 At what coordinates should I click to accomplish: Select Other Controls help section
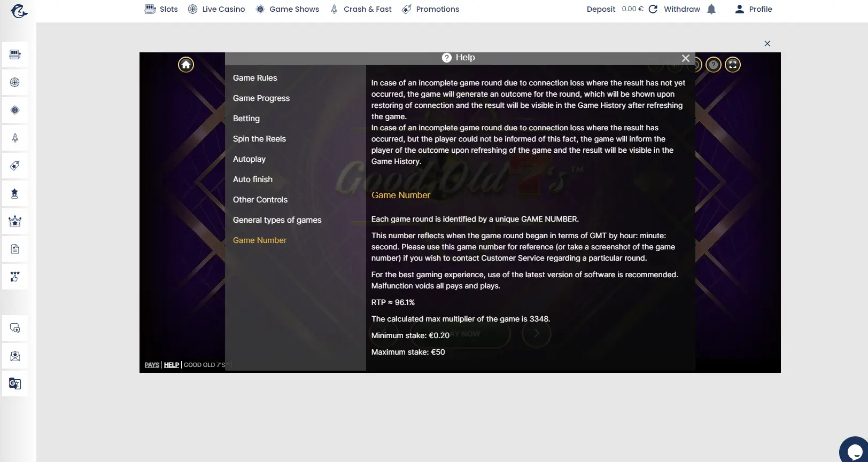260,200
